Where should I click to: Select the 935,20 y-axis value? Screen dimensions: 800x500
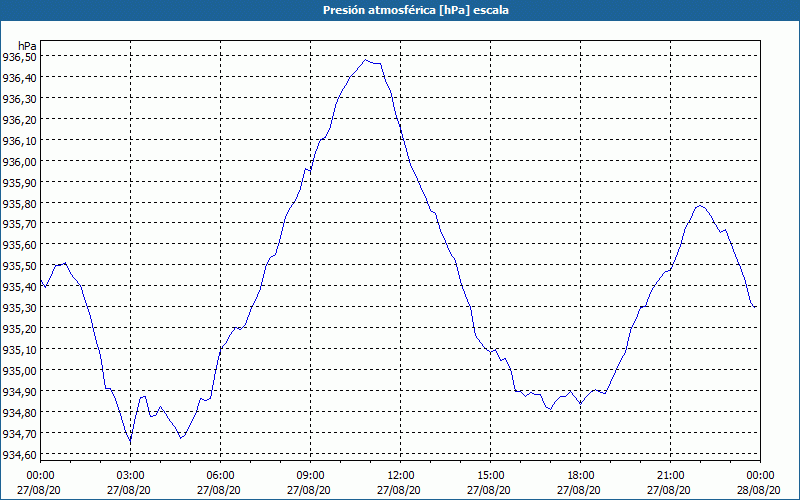coord(19,328)
